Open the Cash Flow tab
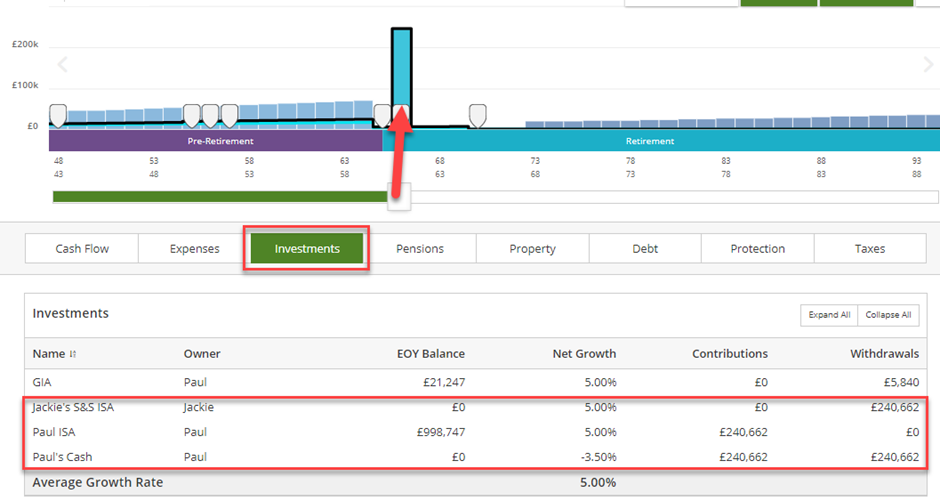 (82, 249)
